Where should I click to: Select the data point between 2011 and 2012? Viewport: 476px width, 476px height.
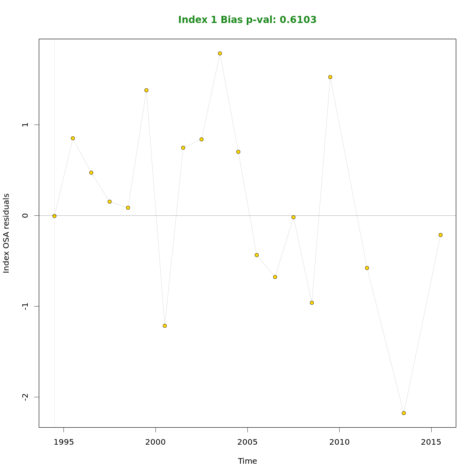coord(367,268)
